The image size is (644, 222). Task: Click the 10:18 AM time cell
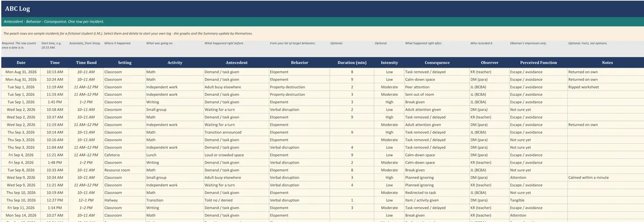click(54, 110)
